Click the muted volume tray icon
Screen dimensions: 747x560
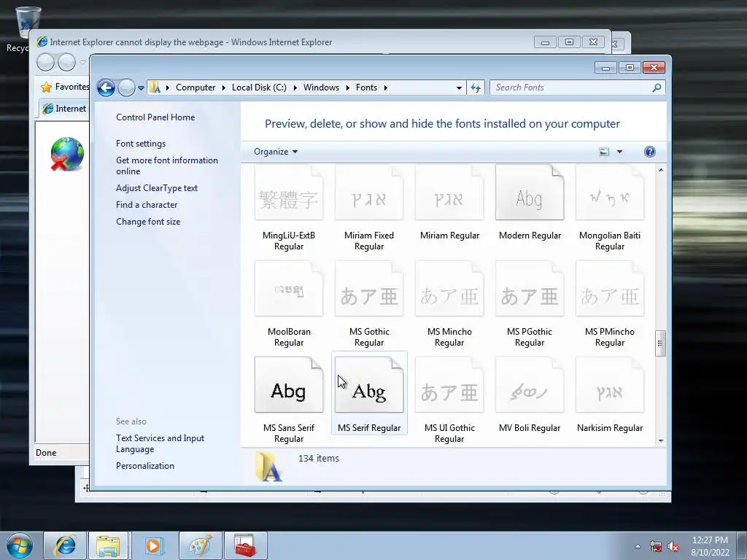673,547
